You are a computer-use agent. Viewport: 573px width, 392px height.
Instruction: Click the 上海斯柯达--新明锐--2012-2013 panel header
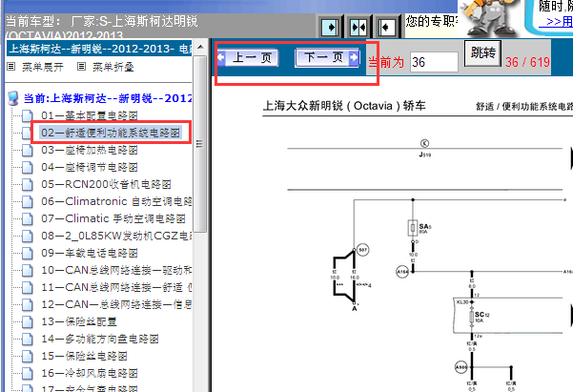click(x=99, y=49)
